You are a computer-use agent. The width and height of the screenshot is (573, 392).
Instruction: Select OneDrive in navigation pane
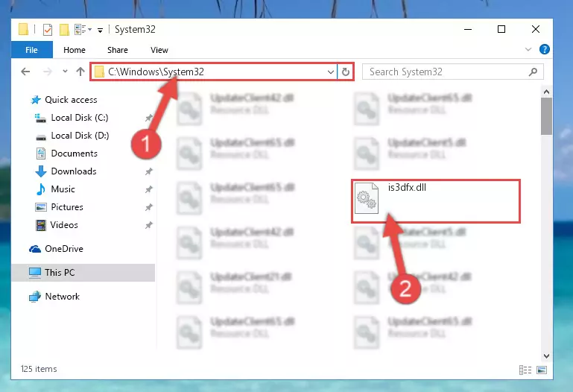click(x=64, y=249)
